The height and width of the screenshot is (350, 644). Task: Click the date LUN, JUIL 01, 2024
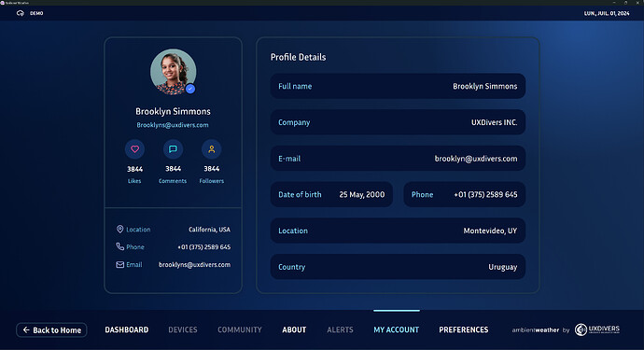[607, 13]
